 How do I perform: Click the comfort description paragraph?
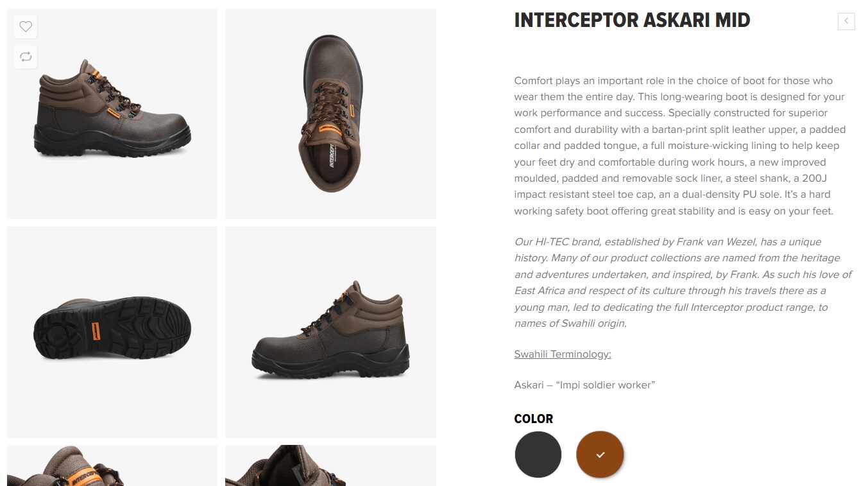(680, 146)
